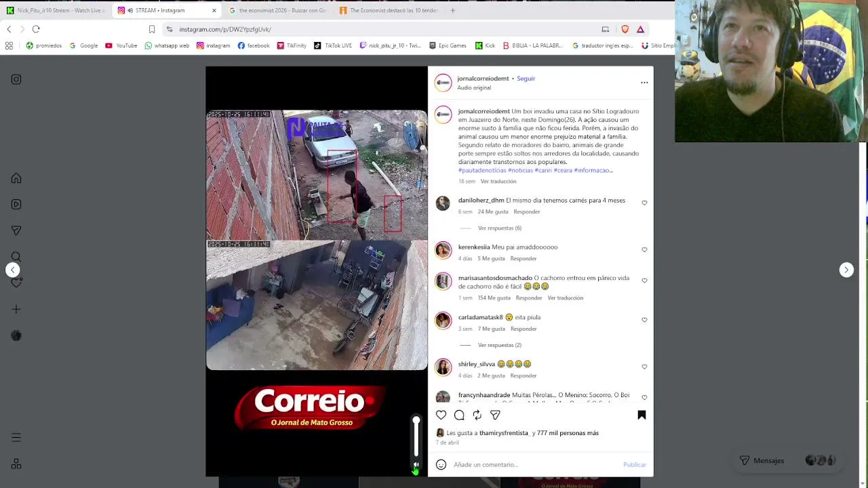
Task: Open a new browser tab
Action: point(452,10)
